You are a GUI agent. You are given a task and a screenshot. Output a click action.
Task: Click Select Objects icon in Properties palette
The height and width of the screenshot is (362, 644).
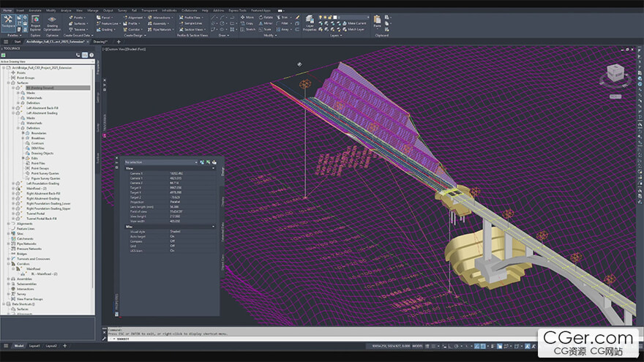[209, 162]
